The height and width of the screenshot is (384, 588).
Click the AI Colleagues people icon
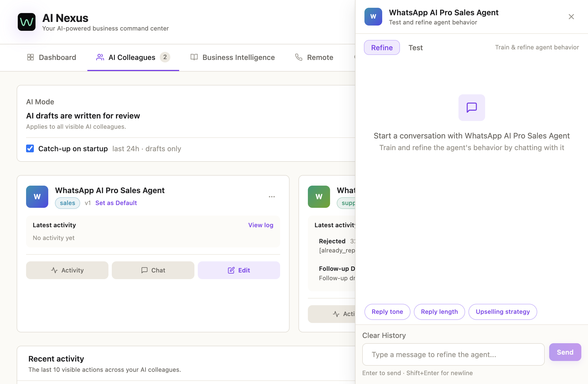(100, 57)
